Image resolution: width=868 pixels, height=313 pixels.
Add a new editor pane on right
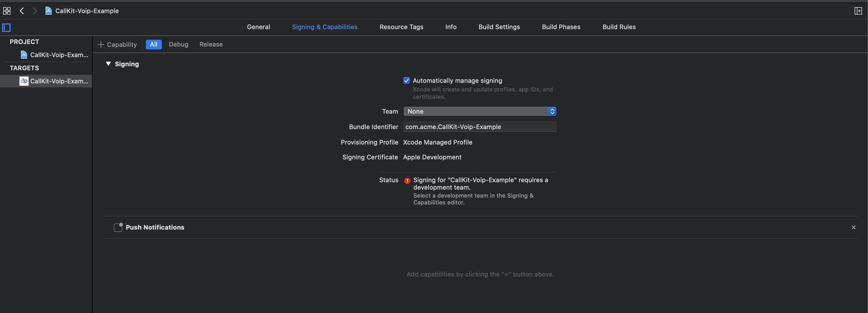[x=858, y=11]
